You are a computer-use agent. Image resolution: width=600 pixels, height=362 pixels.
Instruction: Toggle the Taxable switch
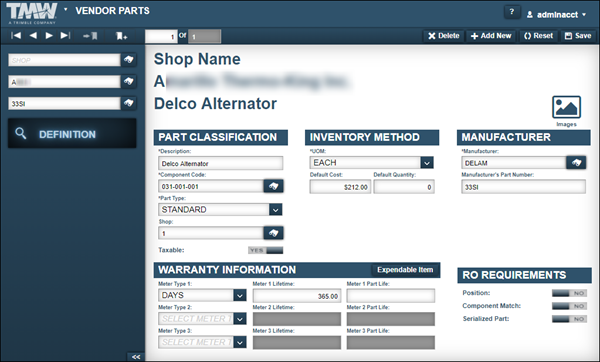point(266,250)
